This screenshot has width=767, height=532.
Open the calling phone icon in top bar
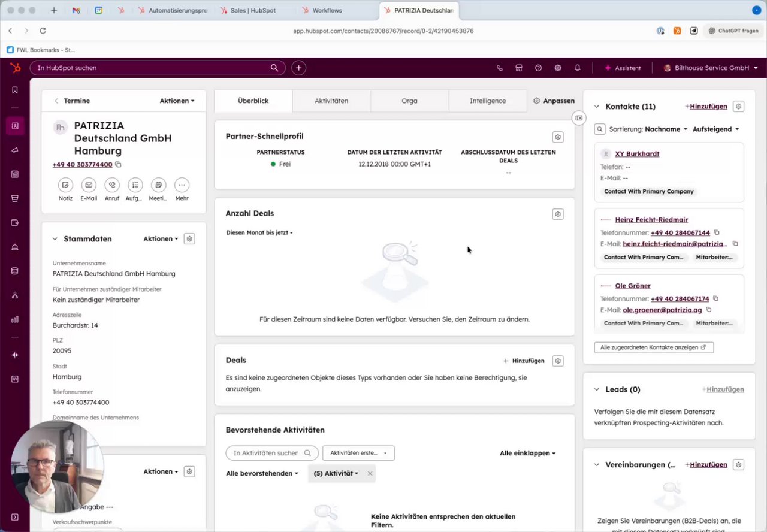click(500, 68)
